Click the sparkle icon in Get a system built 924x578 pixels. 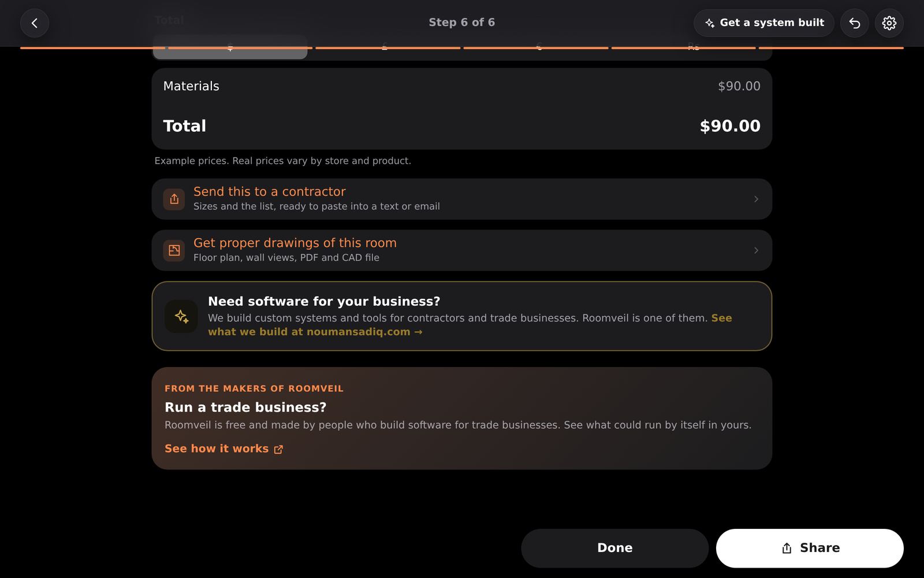pos(710,23)
